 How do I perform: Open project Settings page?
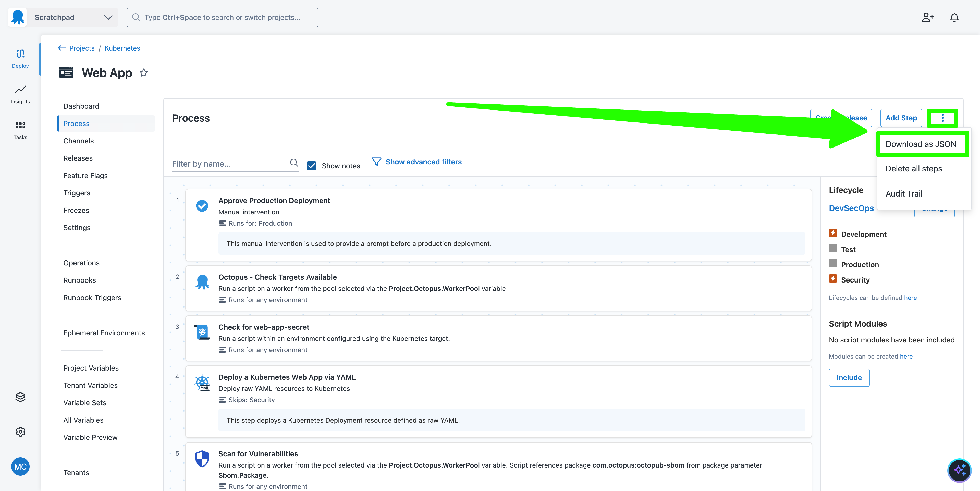tap(77, 227)
